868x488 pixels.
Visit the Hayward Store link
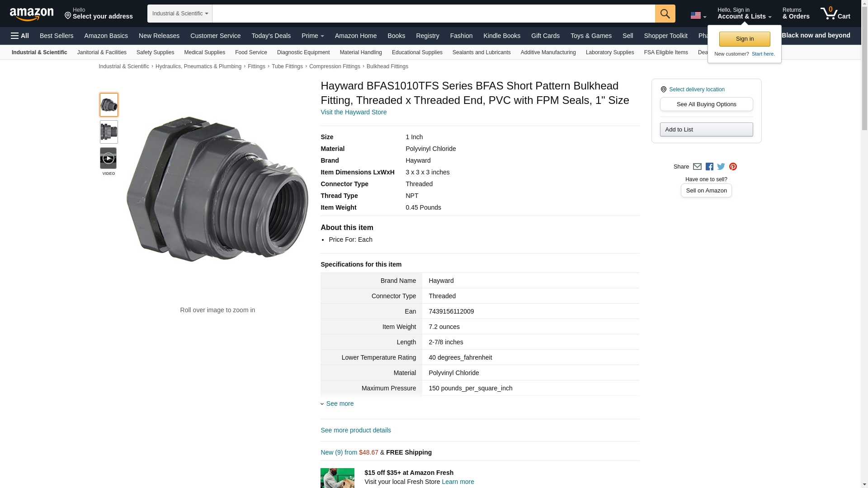354,112
